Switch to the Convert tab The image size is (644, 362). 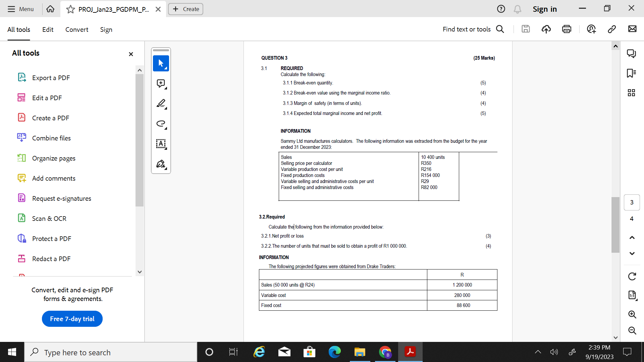[x=76, y=29]
